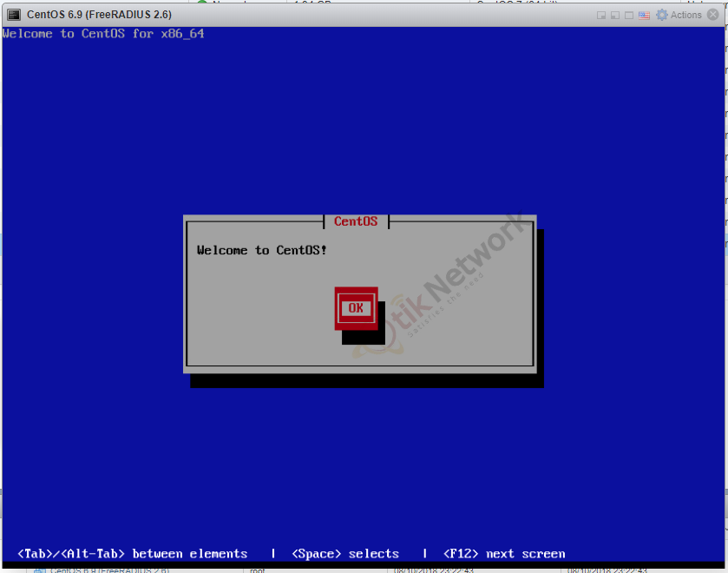Click the red OK button
The width and height of the screenshot is (728, 573).
(x=356, y=308)
